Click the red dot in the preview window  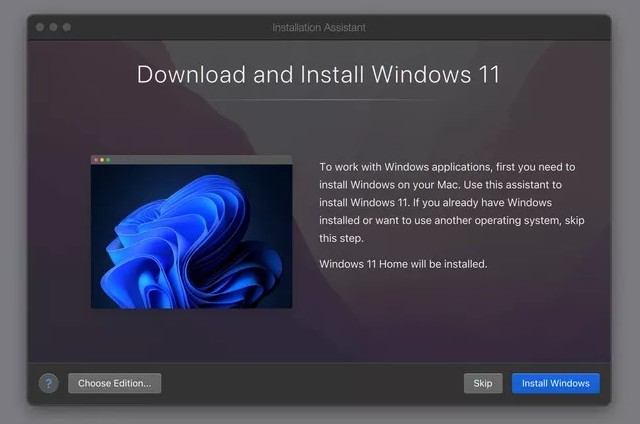[x=95, y=160]
